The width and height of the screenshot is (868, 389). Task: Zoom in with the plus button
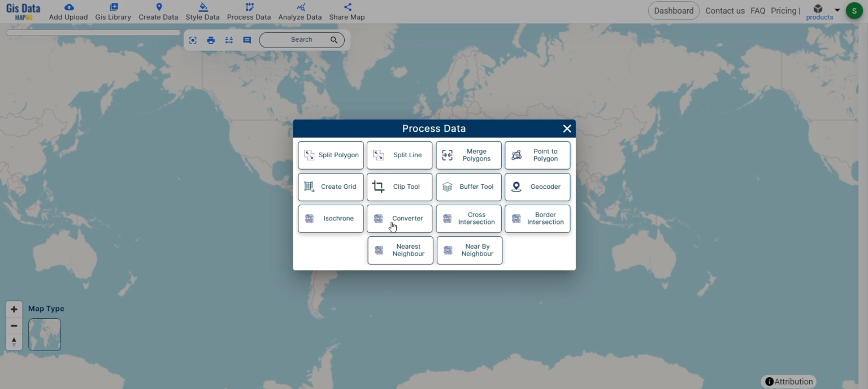coord(14,309)
